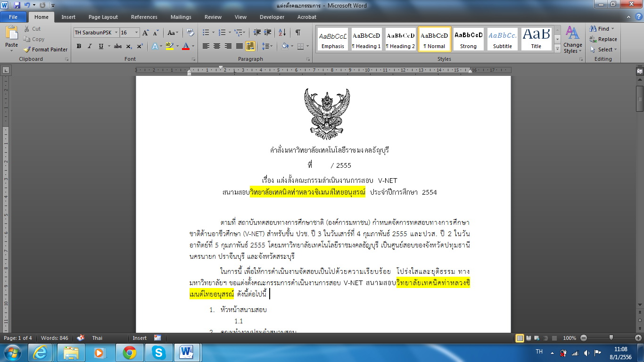This screenshot has width=644, height=362.
Task: Click the Find binoculars button
Action: click(x=602, y=29)
